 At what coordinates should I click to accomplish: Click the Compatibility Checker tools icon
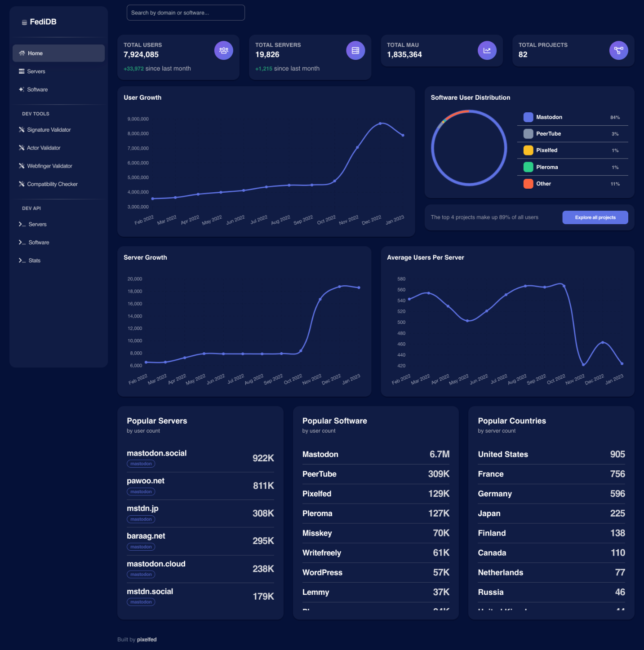click(22, 184)
